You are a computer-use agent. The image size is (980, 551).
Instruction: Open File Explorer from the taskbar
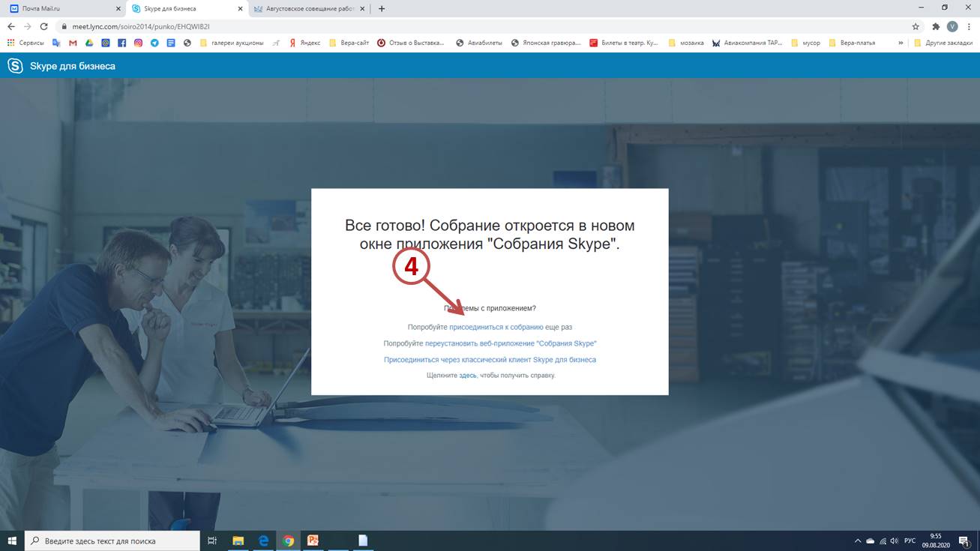(x=238, y=541)
